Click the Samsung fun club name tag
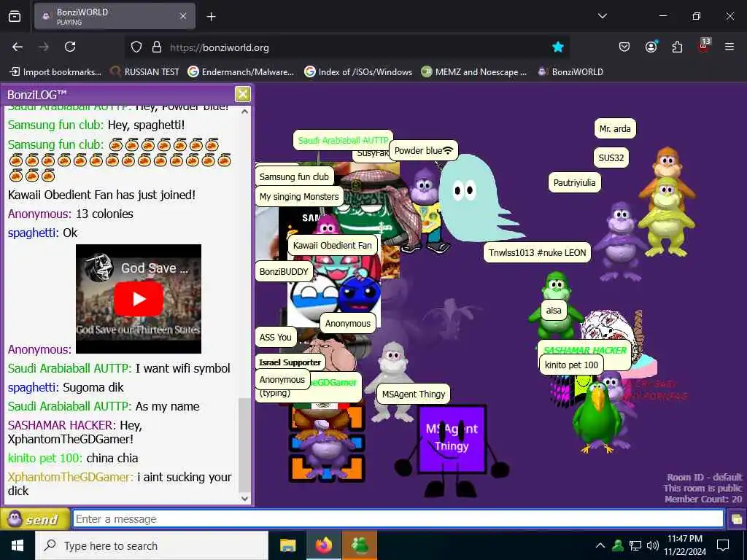 point(294,176)
